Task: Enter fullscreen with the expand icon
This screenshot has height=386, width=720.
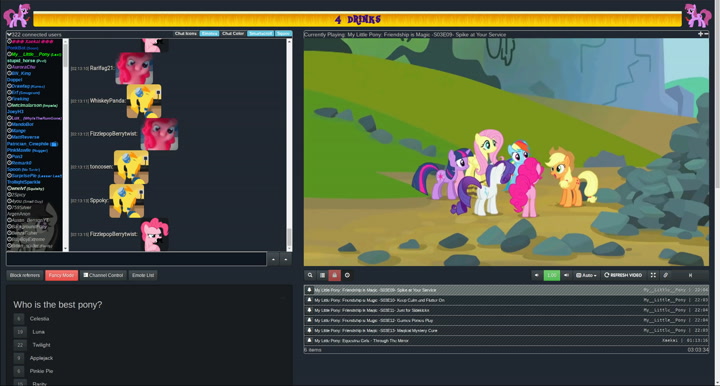Action: point(653,275)
